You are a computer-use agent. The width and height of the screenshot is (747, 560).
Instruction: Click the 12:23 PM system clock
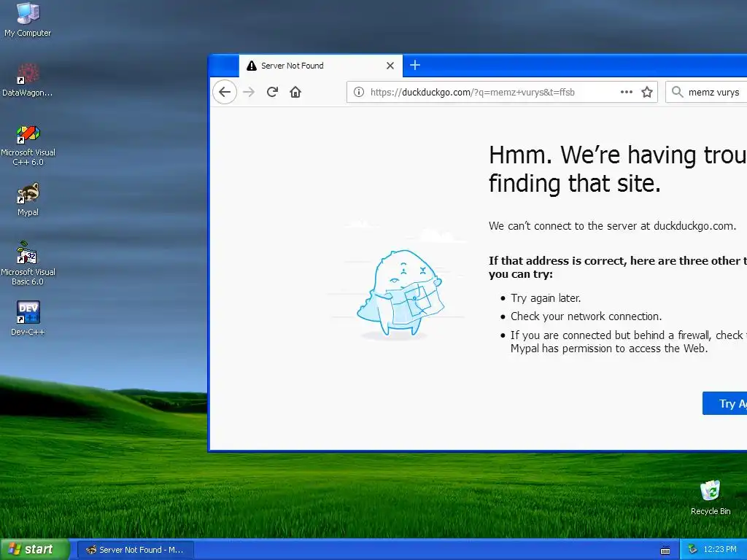(x=720, y=549)
